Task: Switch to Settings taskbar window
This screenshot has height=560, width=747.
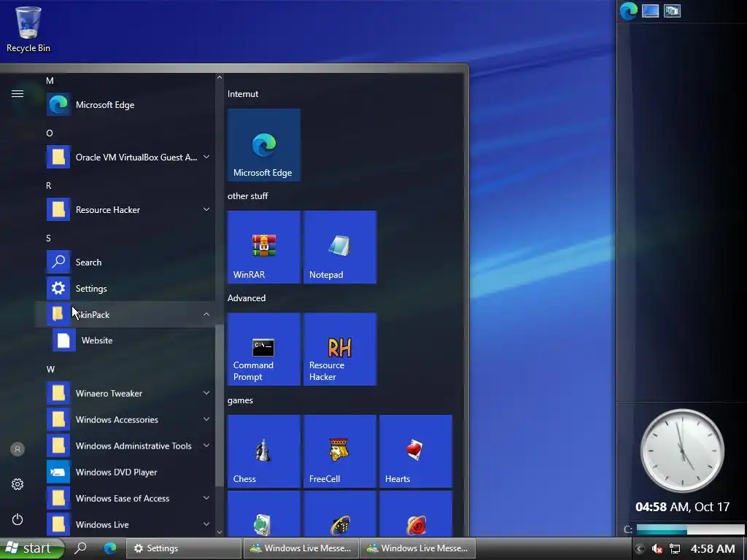Action: click(183, 548)
